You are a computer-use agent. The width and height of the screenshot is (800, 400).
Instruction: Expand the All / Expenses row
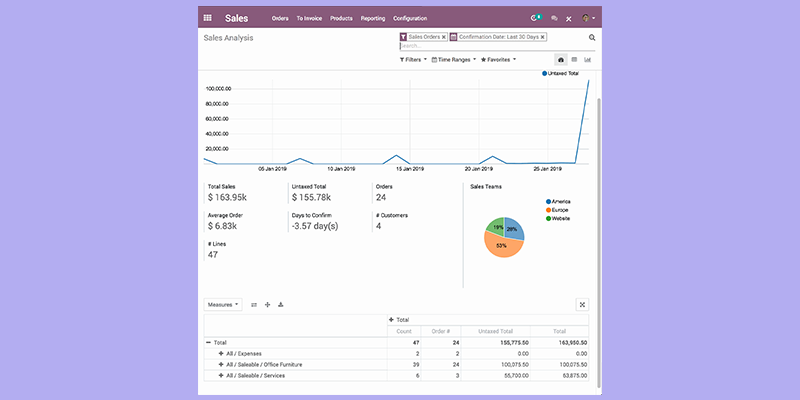pyautogui.click(x=221, y=354)
